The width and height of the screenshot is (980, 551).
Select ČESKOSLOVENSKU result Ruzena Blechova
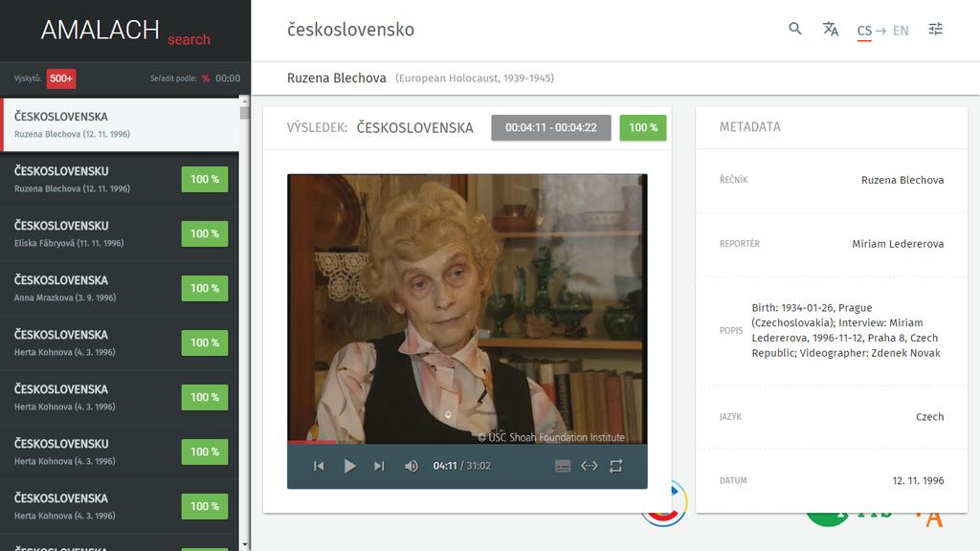tap(120, 179)
